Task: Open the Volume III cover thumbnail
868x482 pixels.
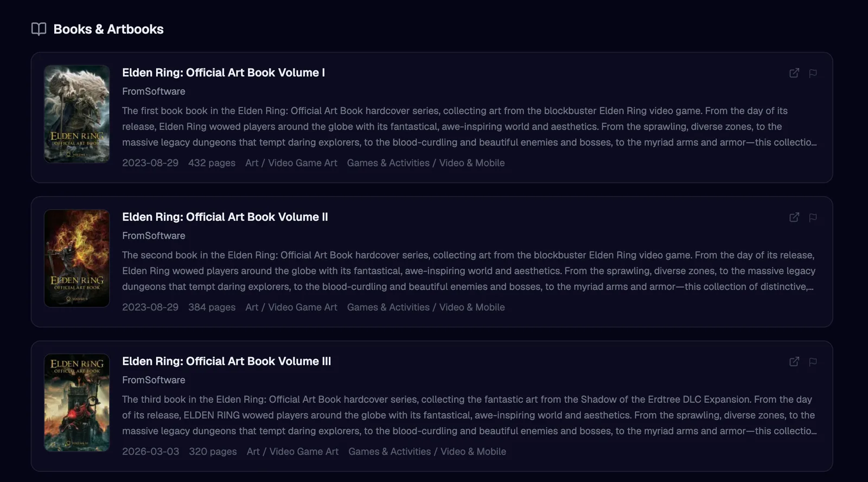Action: click(77, 402)
